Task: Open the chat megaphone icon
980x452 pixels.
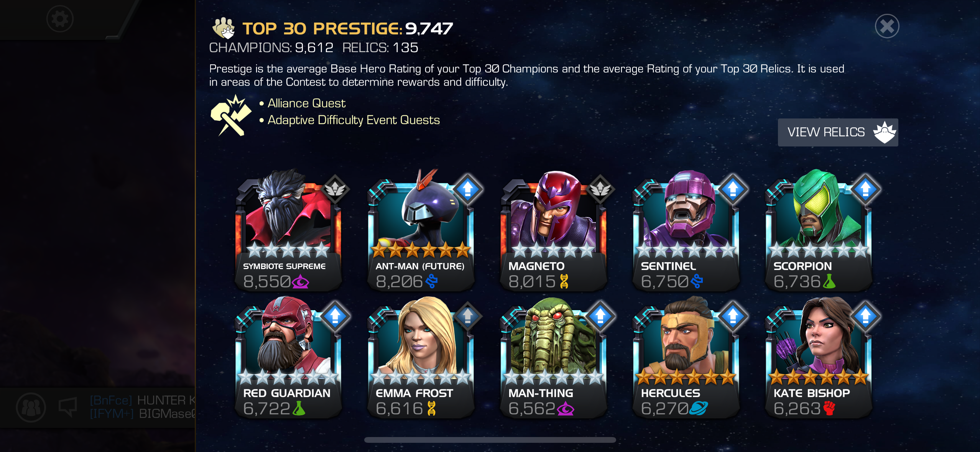Action: coord(68,406)
